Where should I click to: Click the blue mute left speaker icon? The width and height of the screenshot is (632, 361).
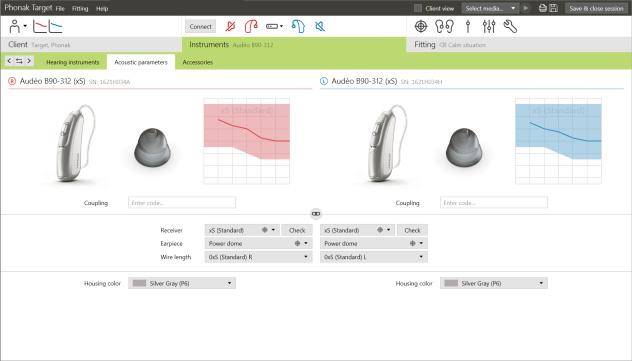coord(320,27)
